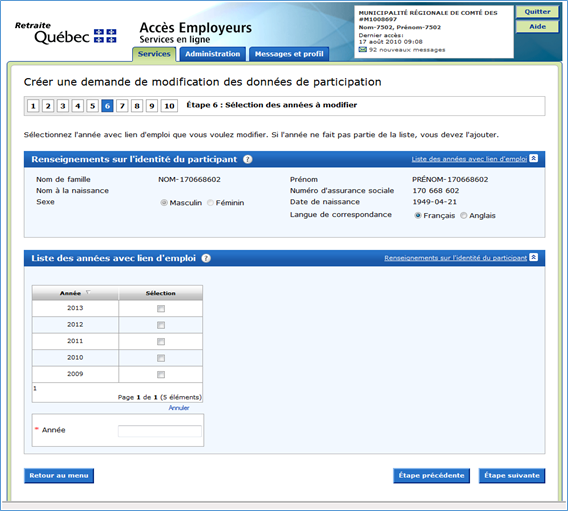Select the Masculin radio button
This screenshot has width=568, height=511.
(164, 203)
